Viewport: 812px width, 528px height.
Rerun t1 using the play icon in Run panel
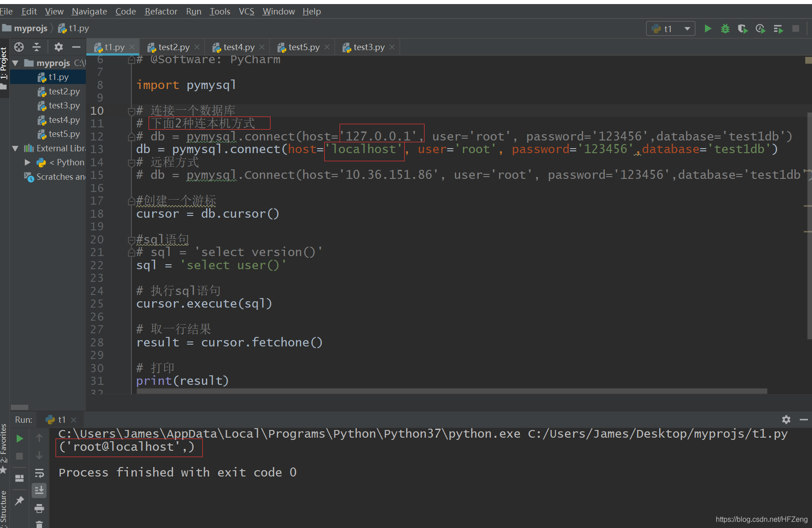coord(19,438)
